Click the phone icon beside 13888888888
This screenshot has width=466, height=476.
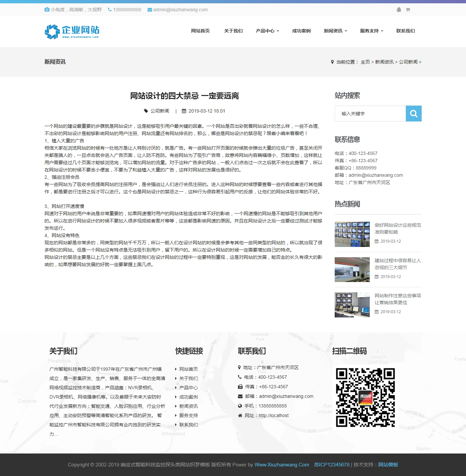pos(110,10)
